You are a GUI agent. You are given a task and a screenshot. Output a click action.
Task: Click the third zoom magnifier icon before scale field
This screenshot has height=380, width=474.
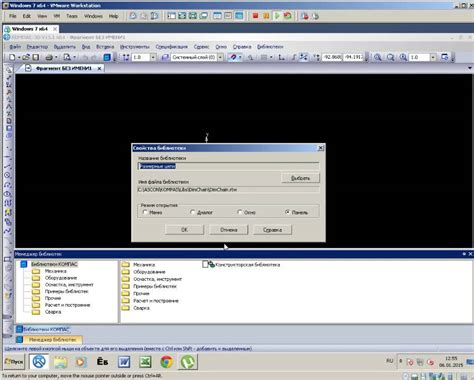[403, 57]
